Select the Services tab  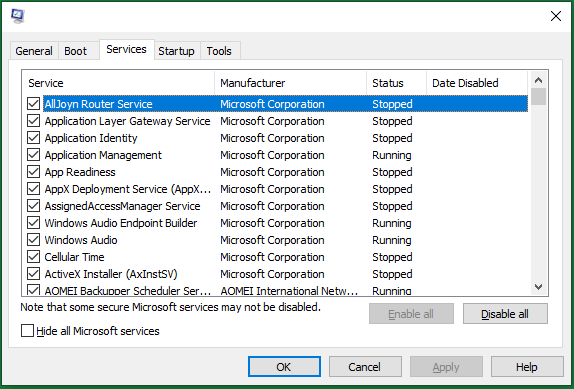(126, 49)
